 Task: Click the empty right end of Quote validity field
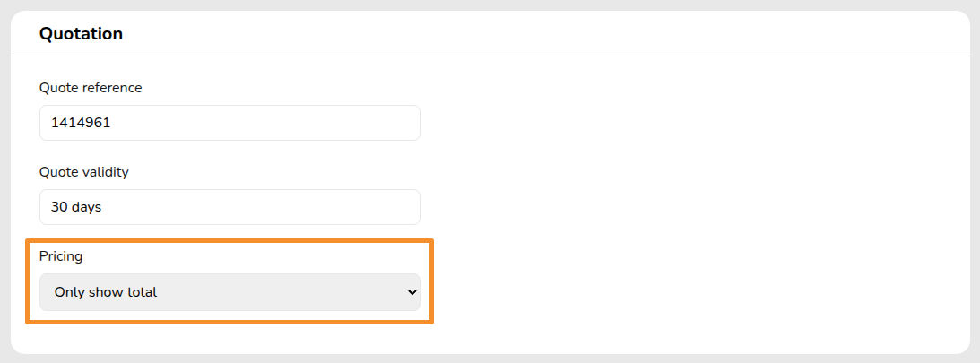click(377, 207)
